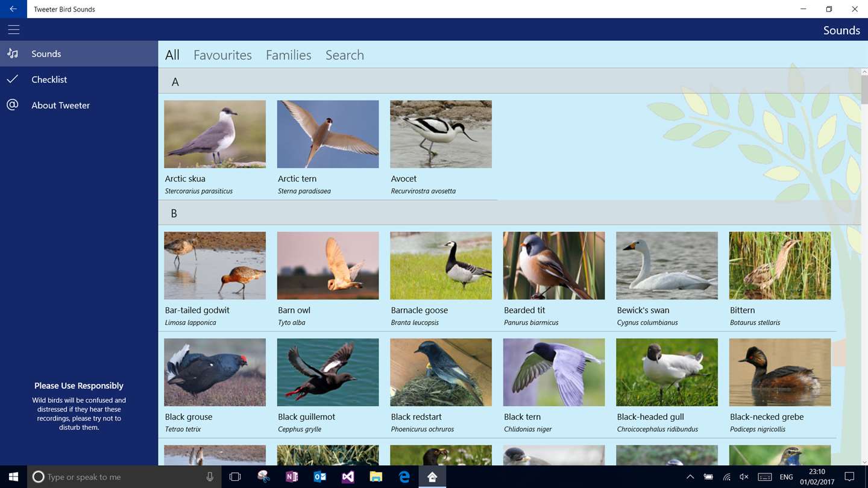The image size is (868, 488).
Task: Open About Tweeter in the sidebar
Action: (79, 105)
